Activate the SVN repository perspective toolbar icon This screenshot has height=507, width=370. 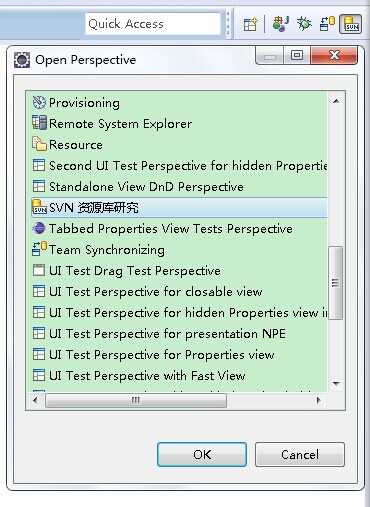[x=351, y=24]
